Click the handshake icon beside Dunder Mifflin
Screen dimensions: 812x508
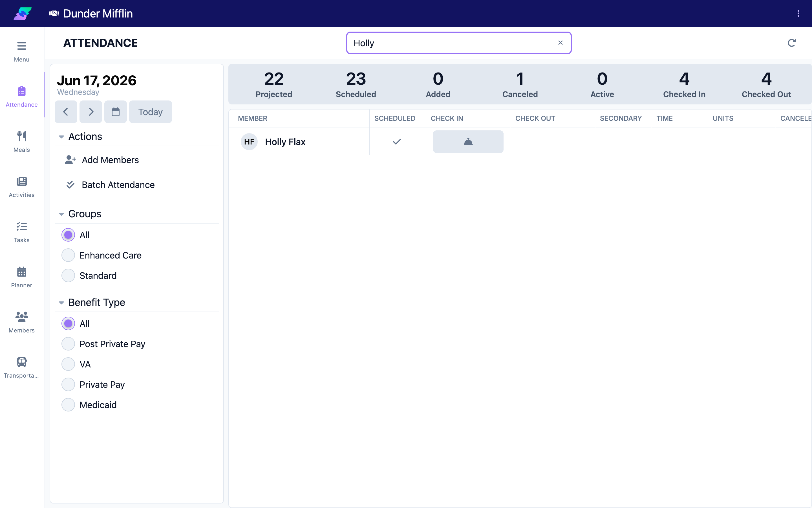(x=54, y=14)
